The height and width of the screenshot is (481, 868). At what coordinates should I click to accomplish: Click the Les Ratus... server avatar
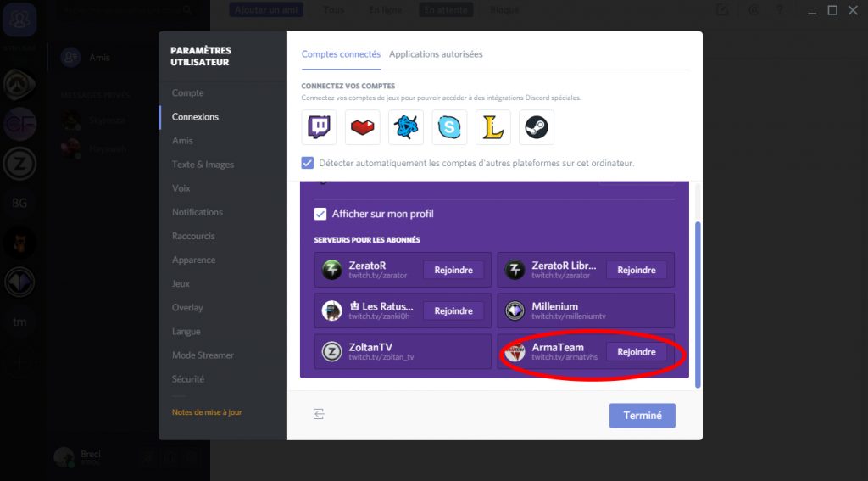click(331, 310)
